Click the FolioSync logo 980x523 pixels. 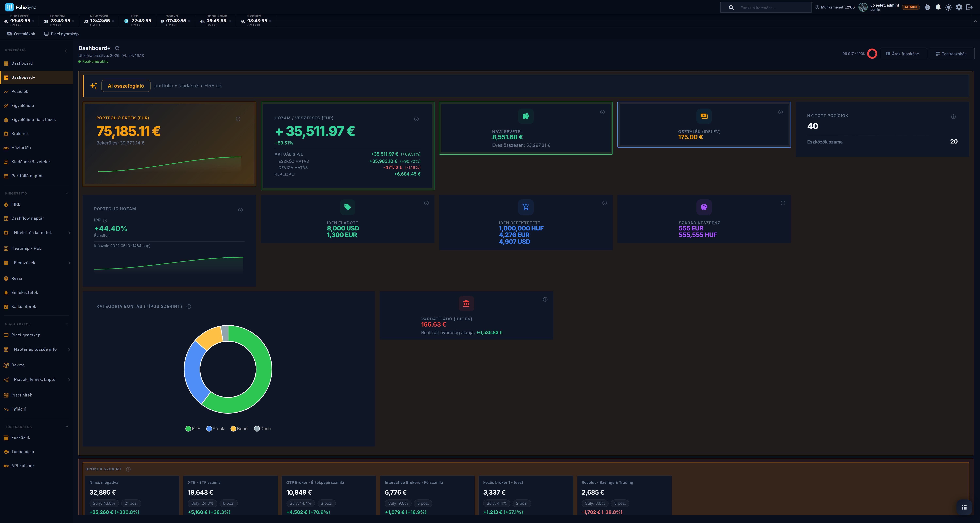[x=21, y=7]
